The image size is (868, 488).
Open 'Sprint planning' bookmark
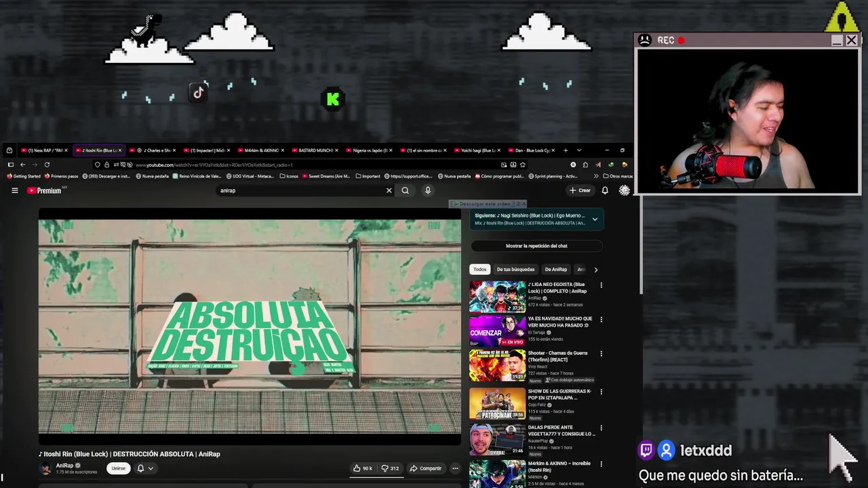click(552, 176)
